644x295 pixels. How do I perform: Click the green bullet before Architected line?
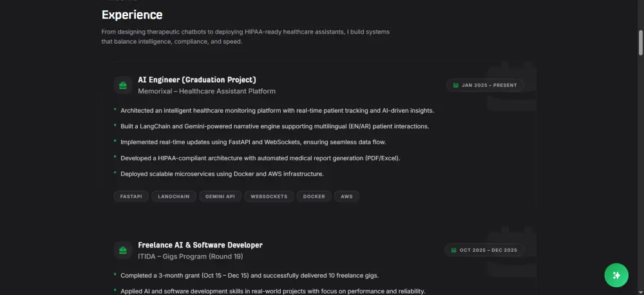click(x=115, y=109)
